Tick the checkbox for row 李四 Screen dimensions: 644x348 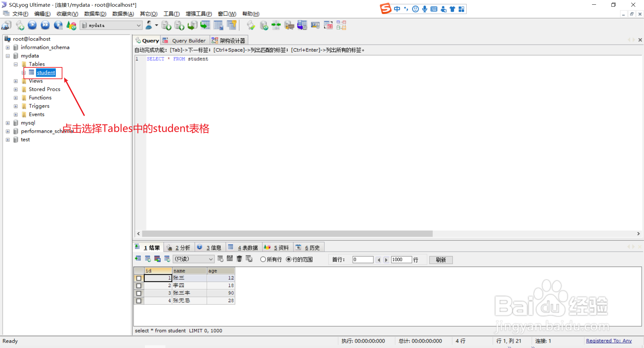tap(139, 286)
